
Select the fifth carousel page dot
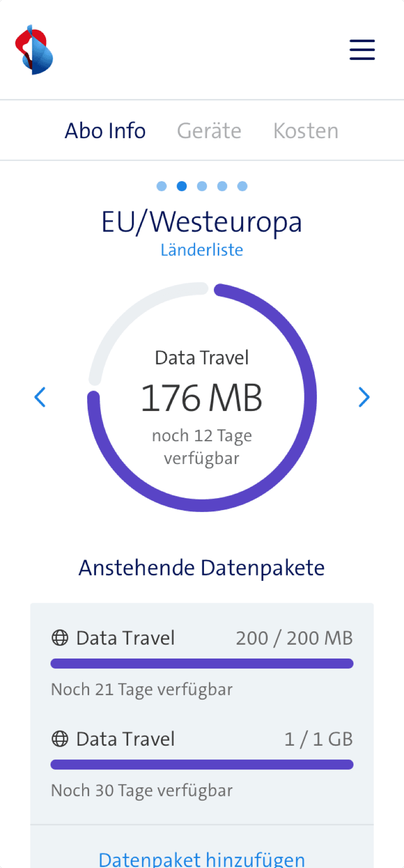242,186
